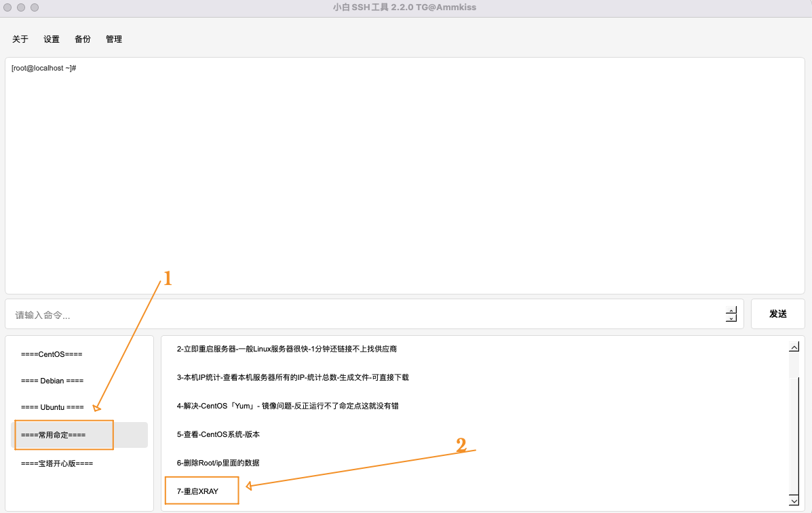Choose command 7-重启XRAY
This screenshot has width=812, height=513.
(x=197, y=491)
